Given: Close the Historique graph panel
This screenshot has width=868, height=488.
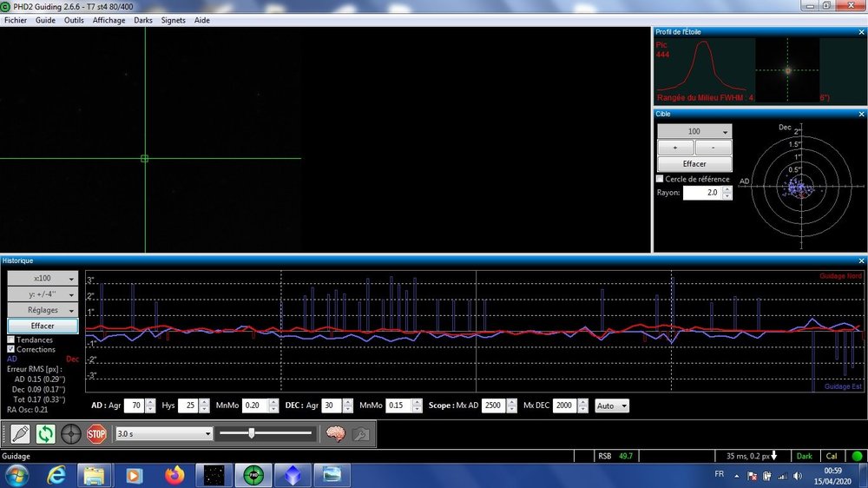Looking at the screenshot, I should point(861,260).
